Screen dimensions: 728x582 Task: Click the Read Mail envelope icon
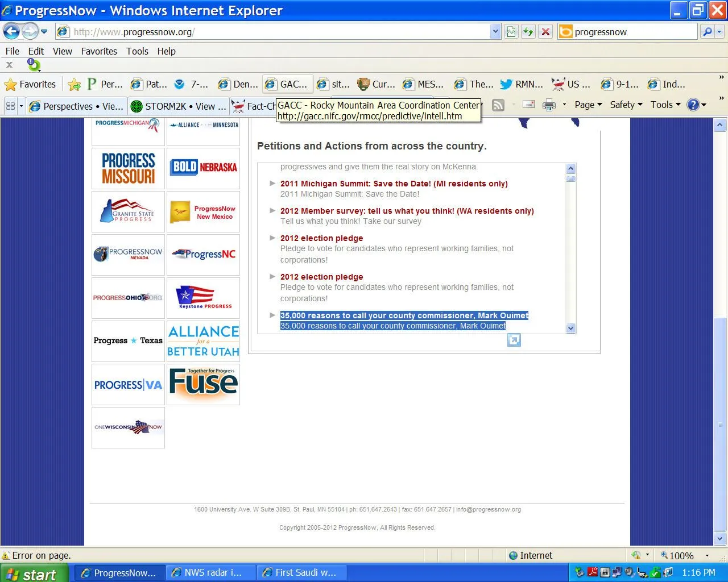528,105
